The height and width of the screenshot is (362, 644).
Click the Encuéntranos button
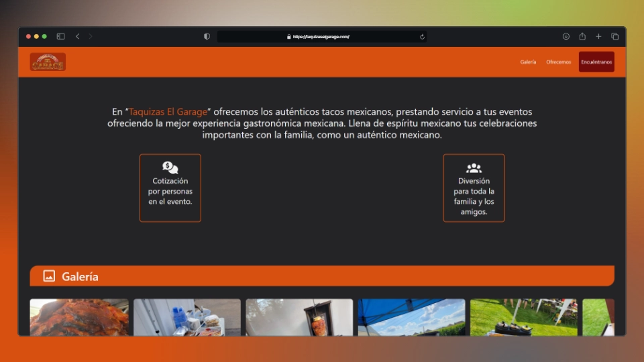(x=596, y=62)
